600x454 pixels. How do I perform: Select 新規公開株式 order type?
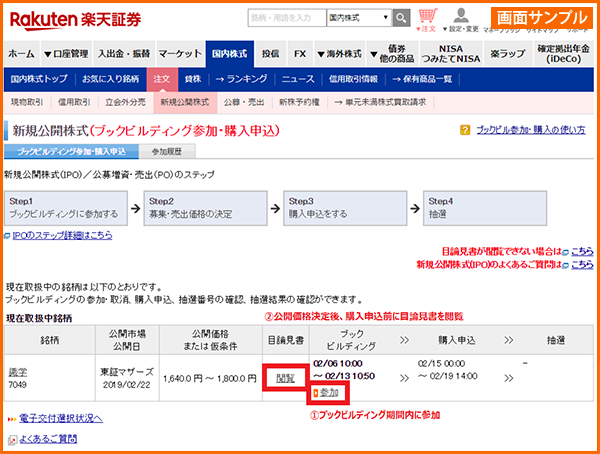coord(185,102)
